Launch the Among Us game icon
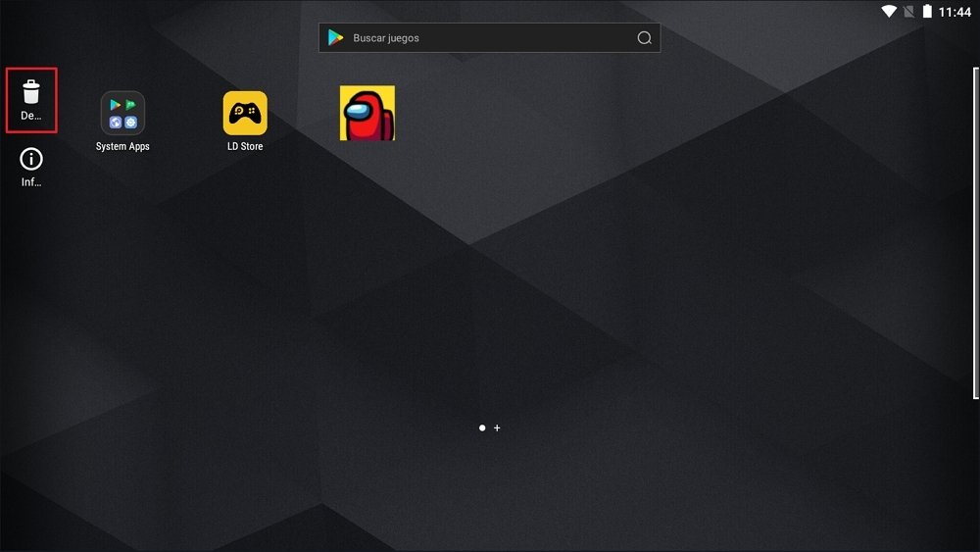 367,113
